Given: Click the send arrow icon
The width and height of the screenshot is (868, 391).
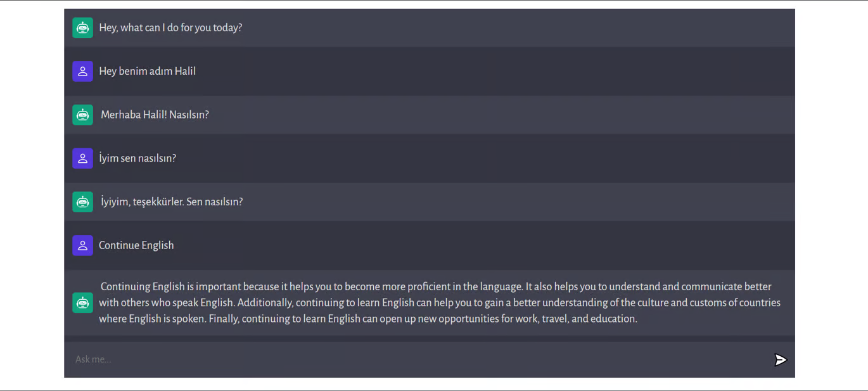Looking at the screenshot, I should pyautogui.click(x=780, y=360).
